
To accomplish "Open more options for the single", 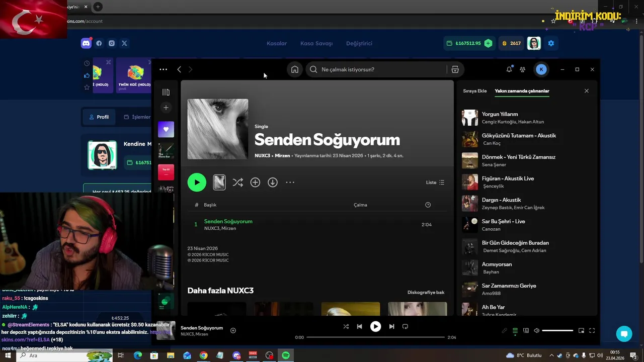I will pos(290,183).
